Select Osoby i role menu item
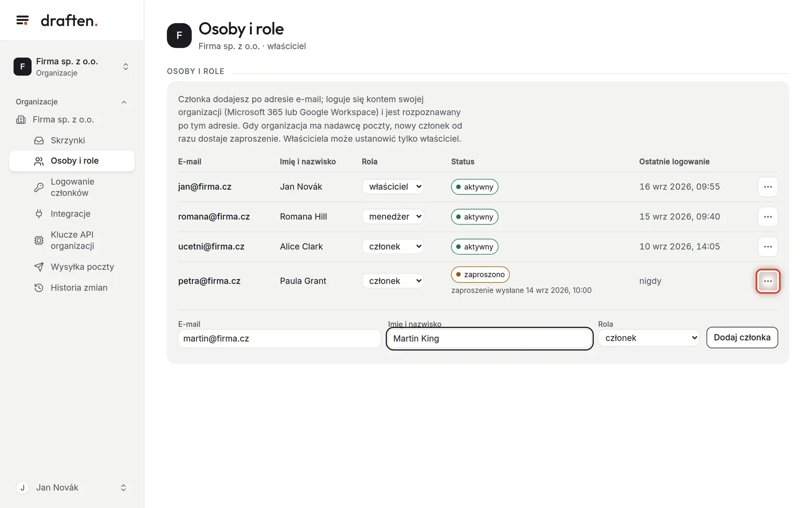812x508 pixels. coord(72,161)
